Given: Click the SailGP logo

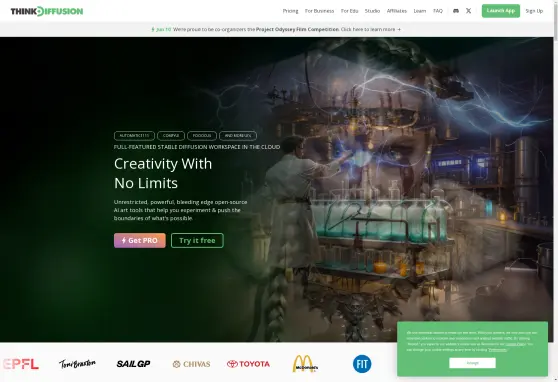Looking at the screenshot, I should click(x=133, y=363).
